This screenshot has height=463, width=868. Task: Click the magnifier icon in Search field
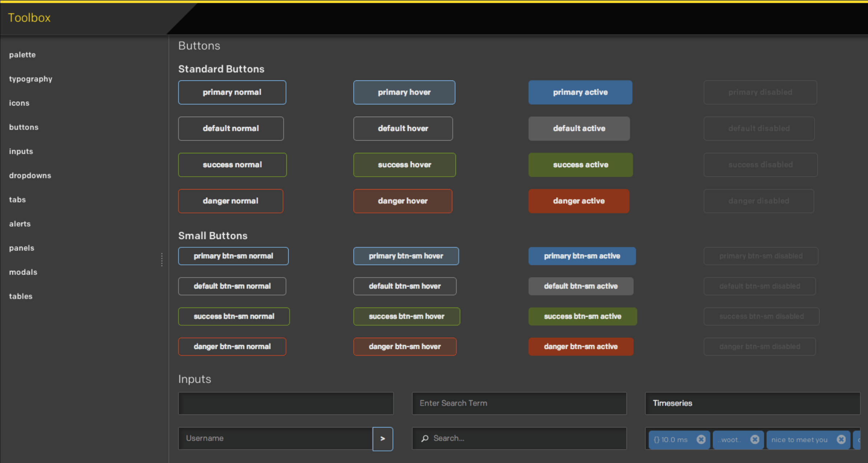coord(425,438)
